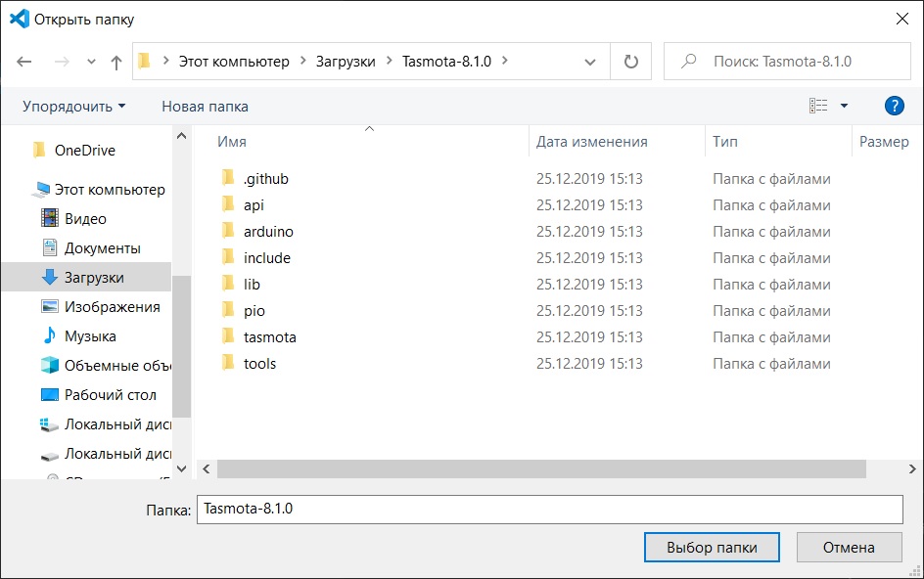Sort by 'Дата изменения' column header

[591, 142]
